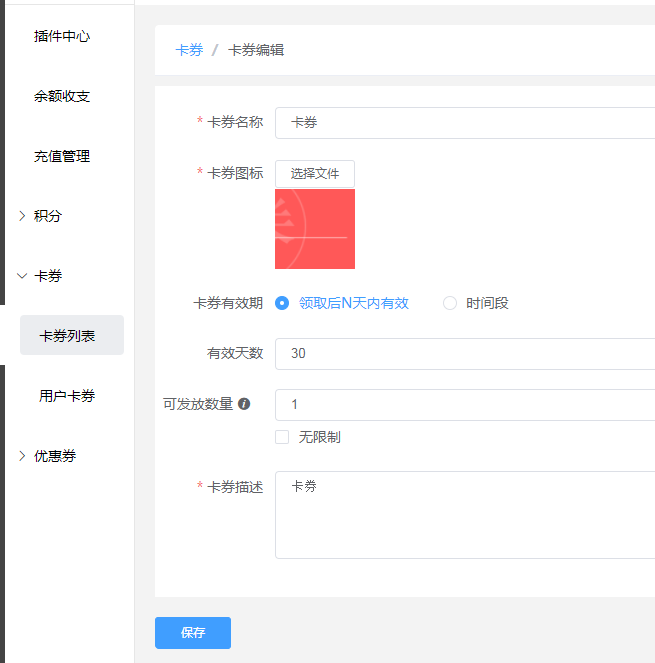Open 余额收支 menu item
This screenshot has width=655, height=663.
click(x=62, y=96)
